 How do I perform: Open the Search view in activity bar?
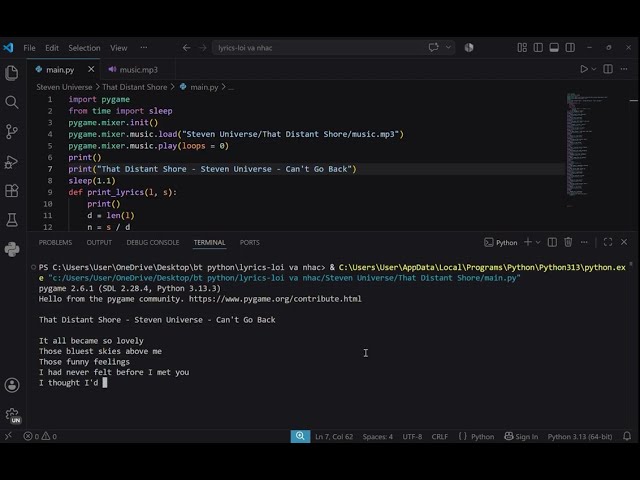[x=12, y=102]
